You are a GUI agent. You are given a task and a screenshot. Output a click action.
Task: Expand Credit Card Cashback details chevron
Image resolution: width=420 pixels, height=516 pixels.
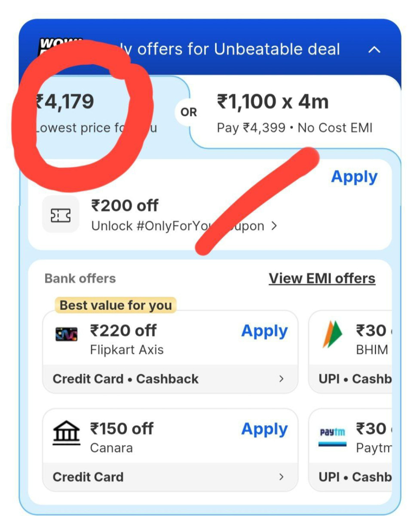[x=281, y=379]
